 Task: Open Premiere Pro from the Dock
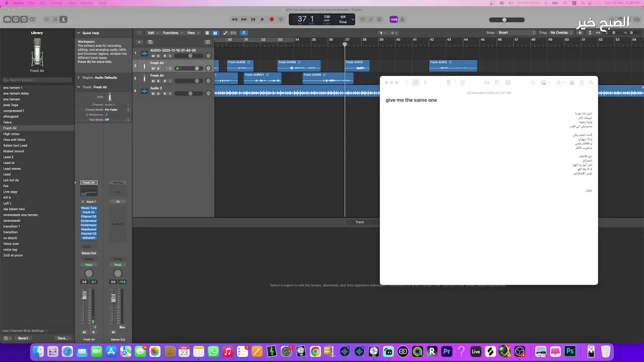coord(446,351)
